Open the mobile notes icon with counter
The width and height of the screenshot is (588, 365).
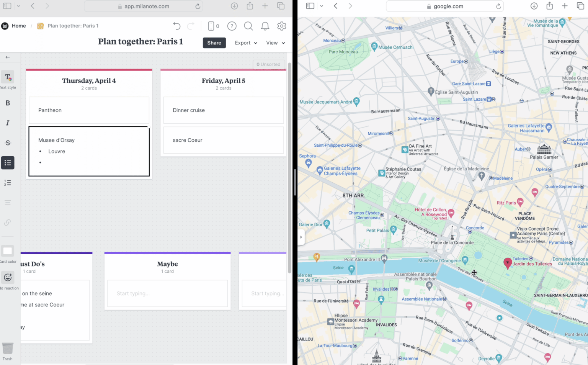tap(213, 26)
